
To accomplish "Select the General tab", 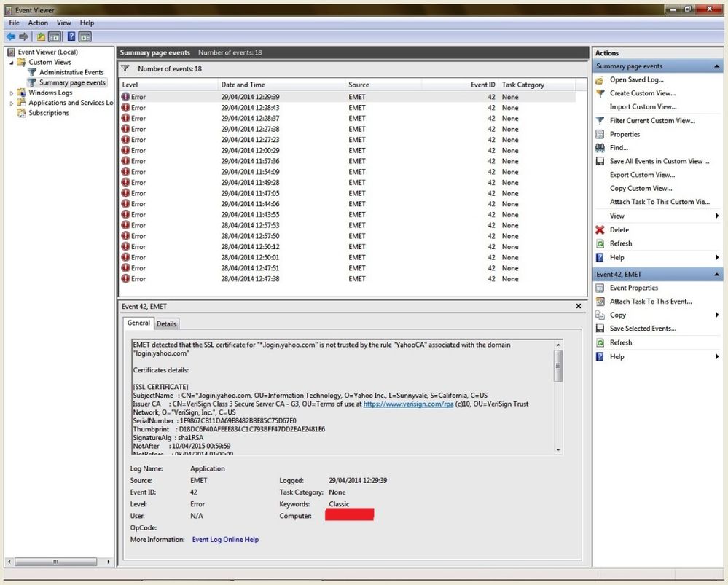I will (138, 323).
